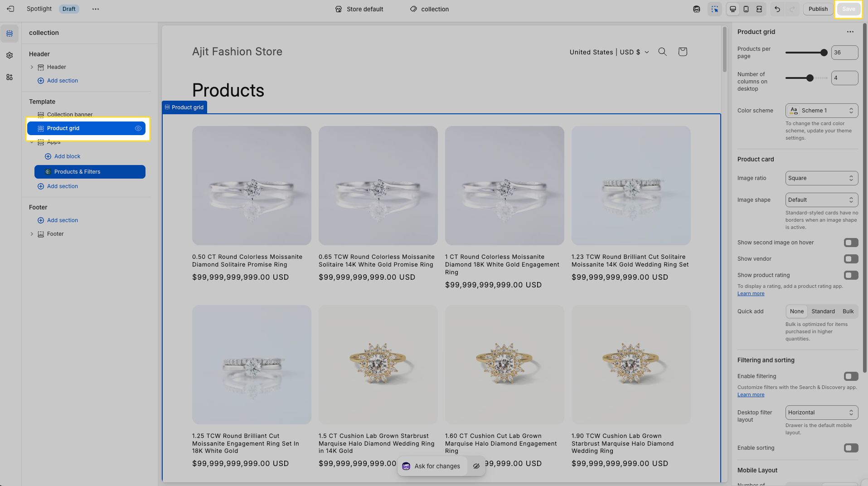Click the Number of columns value field
Image resolution: width=868 pixels, height=486 pixels.
[844, 78]
